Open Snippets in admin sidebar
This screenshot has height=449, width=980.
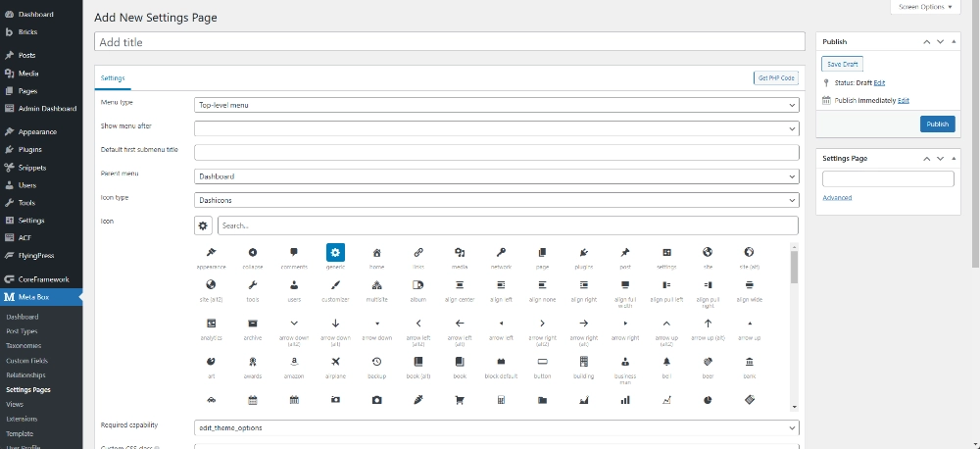coord(41,168)
